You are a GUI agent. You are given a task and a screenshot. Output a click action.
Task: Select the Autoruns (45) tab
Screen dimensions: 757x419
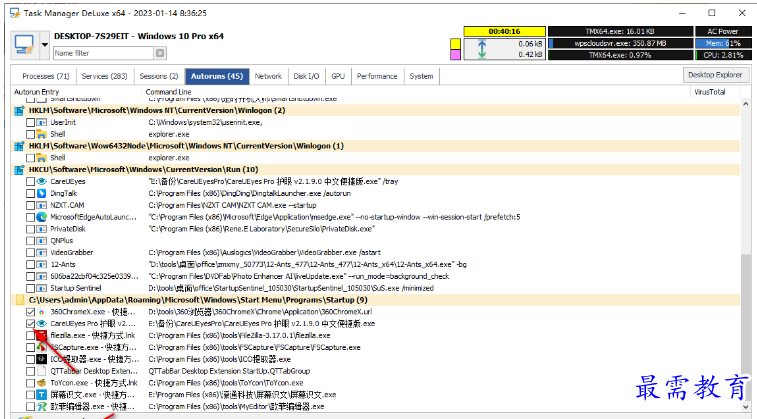pyautogui.click(x=217, y=76)
